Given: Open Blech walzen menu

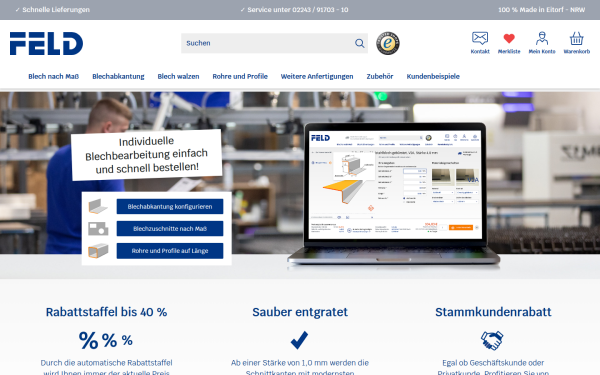Looking at the screenshot, I should pyautogui.click(x=178, y=77).
